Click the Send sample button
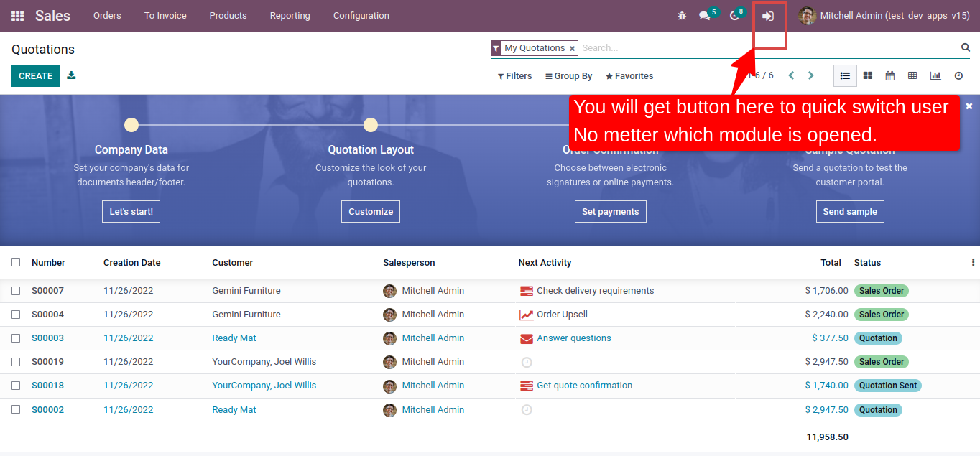The width and height of the screenshot is (980, 456). point(850,212)
